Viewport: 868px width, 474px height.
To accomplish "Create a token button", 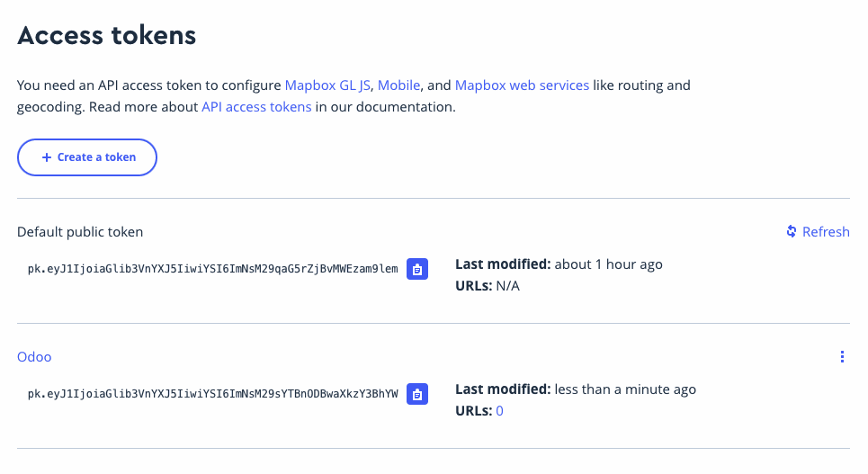I will pos(87,157).
